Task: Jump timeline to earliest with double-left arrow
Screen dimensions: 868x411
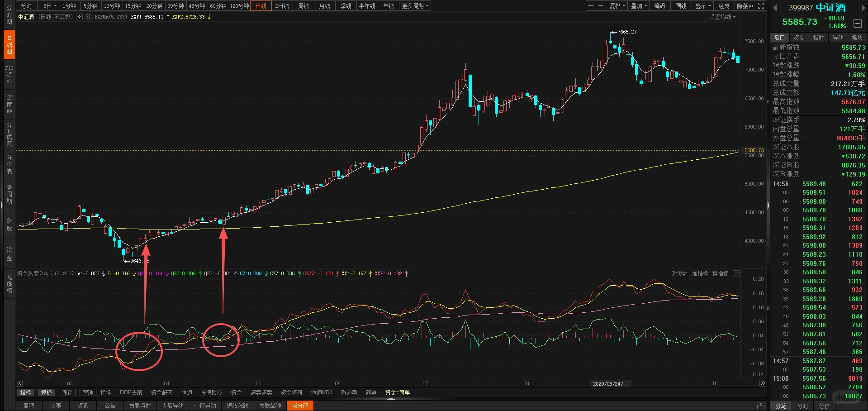Action: (x=19, y=383)
